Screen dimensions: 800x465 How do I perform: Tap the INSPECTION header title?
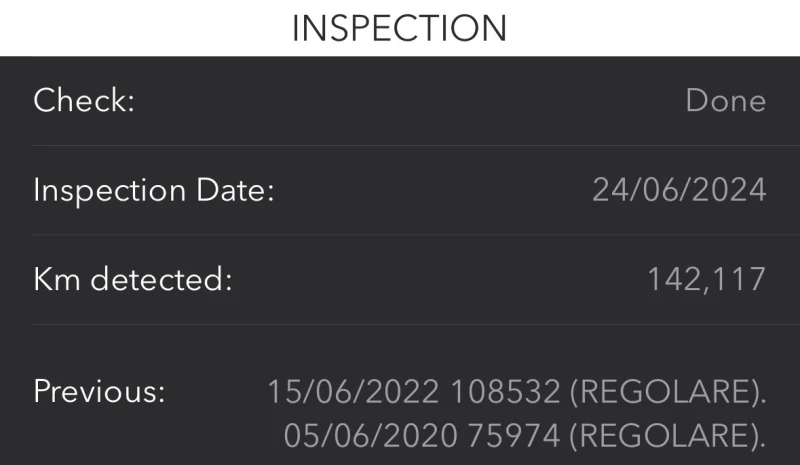399,27
